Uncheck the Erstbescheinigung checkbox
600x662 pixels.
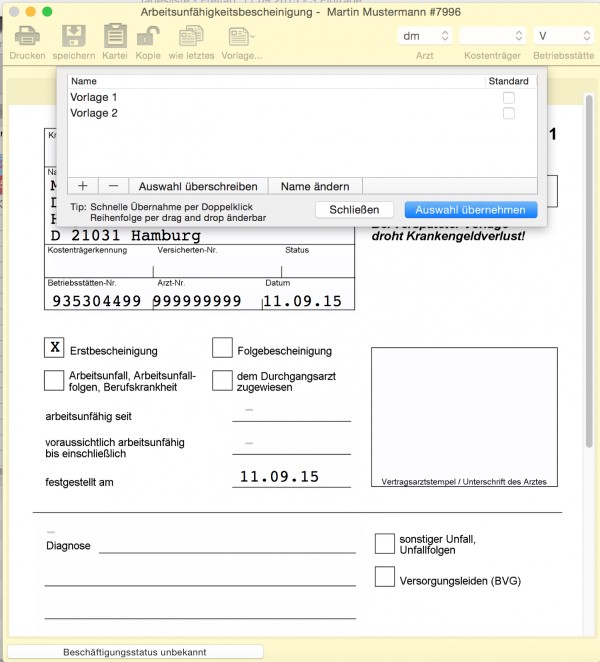click(x=54, y=347)
